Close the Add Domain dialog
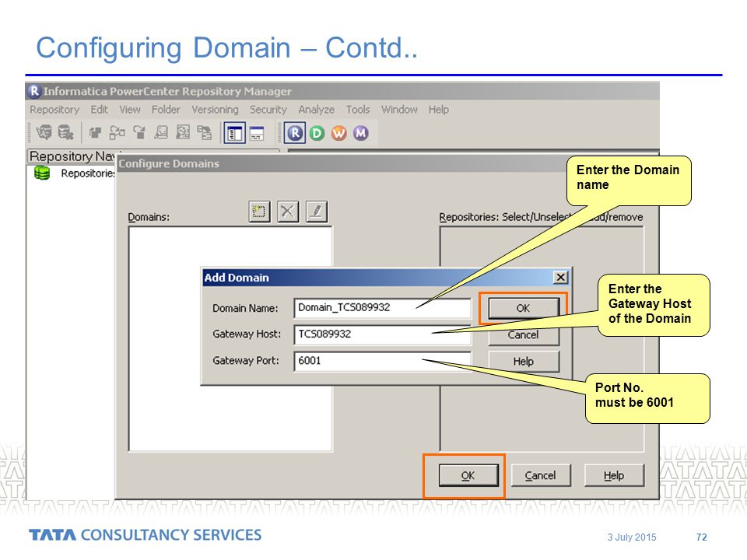The image size is (747, 560). [561, 277]
